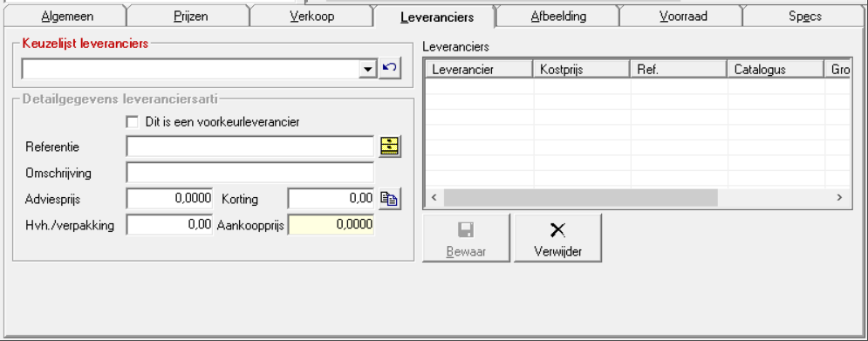Click the grid's horizontal scrollbar thumb
This screenshot has height=341, width=868.
581,198
